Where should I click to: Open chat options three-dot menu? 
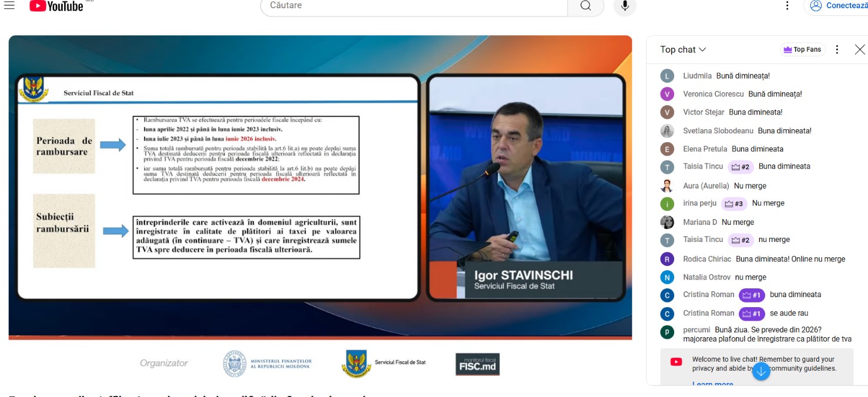pyautogui.click(x=837, y=50)
